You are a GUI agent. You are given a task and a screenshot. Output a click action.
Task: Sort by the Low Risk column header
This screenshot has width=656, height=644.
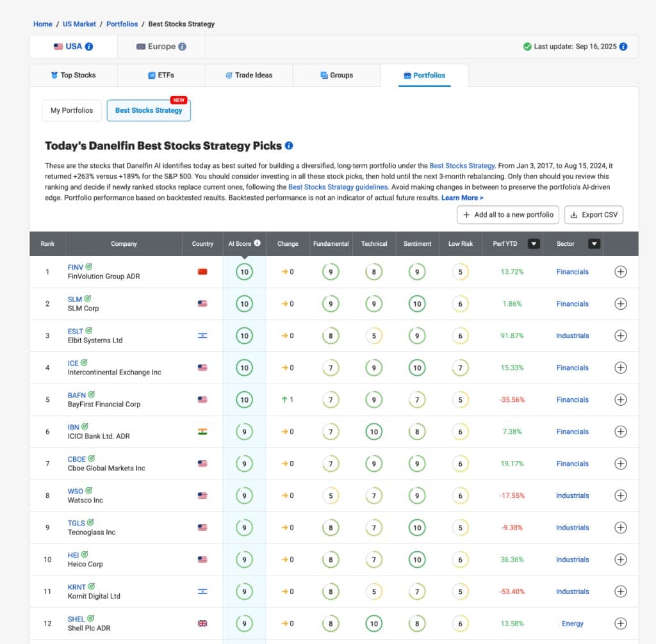click(x=460, y=244)
